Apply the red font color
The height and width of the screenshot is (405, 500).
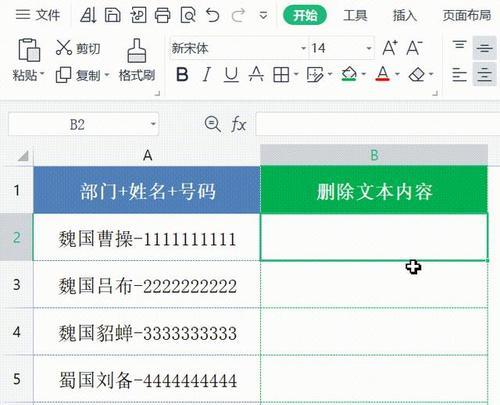click(382, 74)
